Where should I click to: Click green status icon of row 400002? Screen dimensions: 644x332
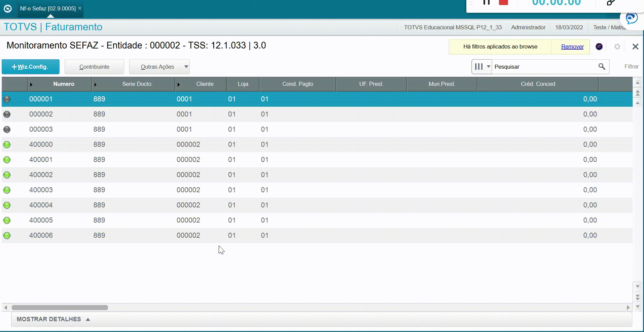click(x=7, y=175)
